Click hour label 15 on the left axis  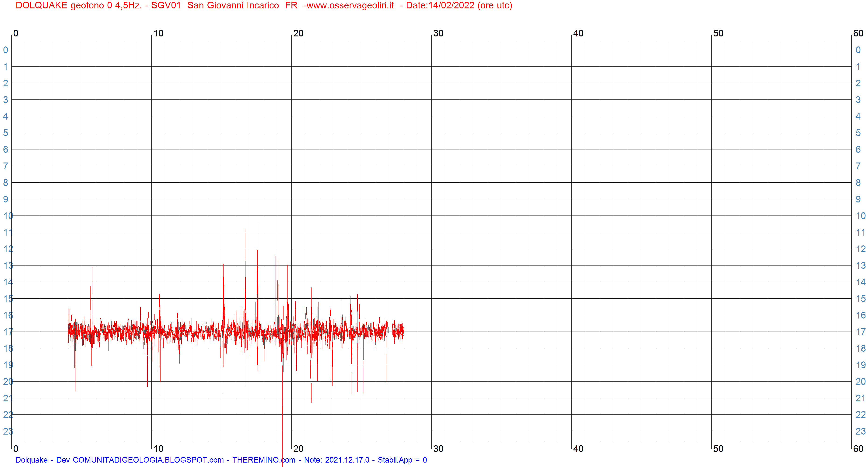point(8,299)
